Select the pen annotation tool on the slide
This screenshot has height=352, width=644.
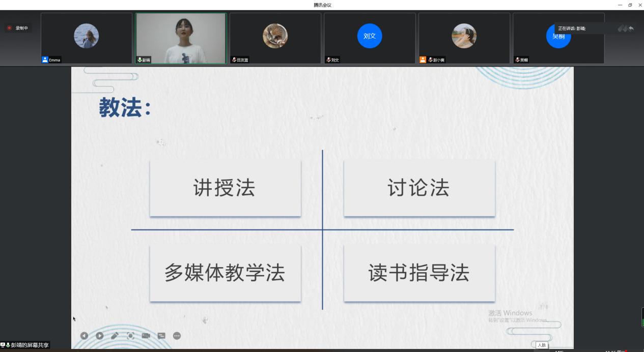click(115, 336)
